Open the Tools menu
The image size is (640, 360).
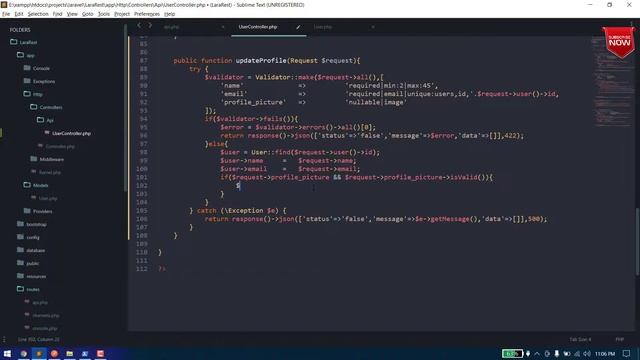click(x=104, y=14)
